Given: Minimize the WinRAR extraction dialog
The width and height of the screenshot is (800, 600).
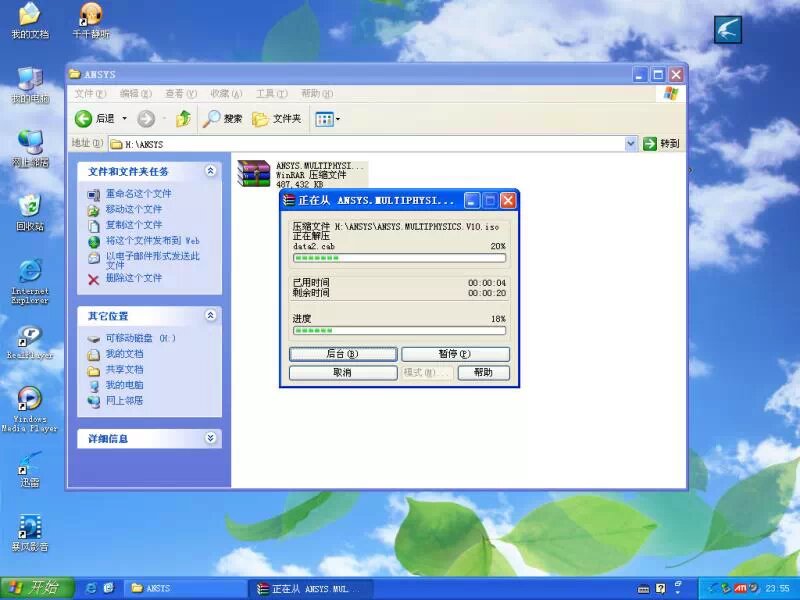Looking at the screenshot, I should [x=472, y=201].
